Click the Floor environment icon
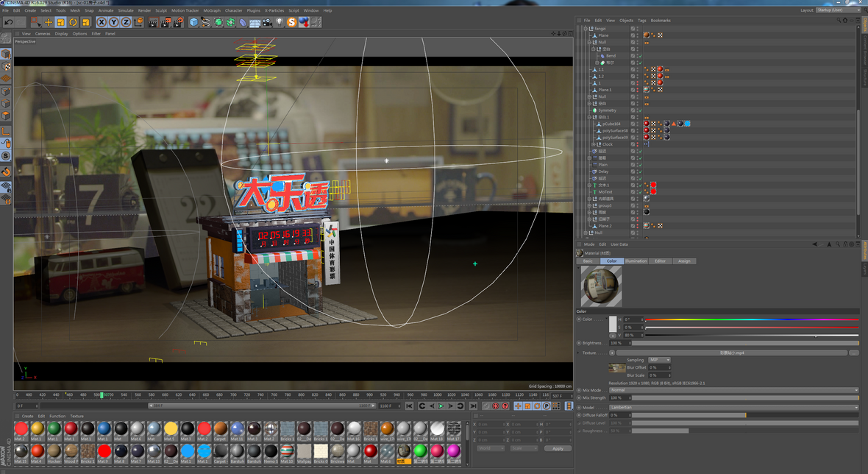 click(255, 22)
